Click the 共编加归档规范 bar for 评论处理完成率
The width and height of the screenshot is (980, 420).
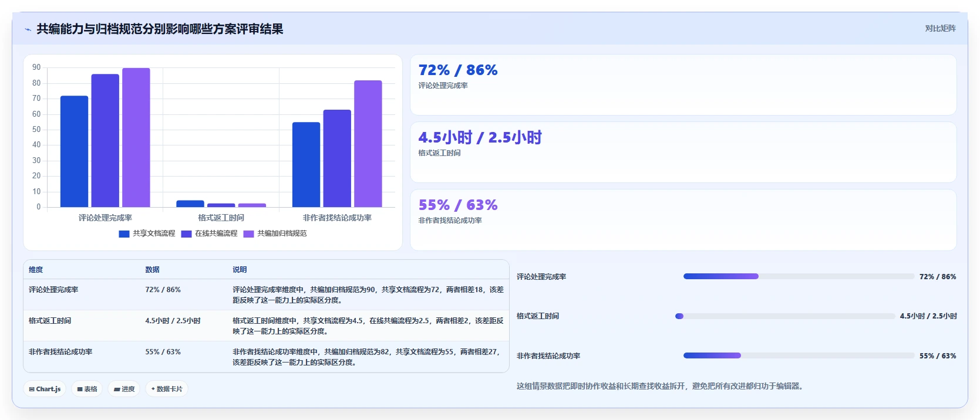pos(136,138)
